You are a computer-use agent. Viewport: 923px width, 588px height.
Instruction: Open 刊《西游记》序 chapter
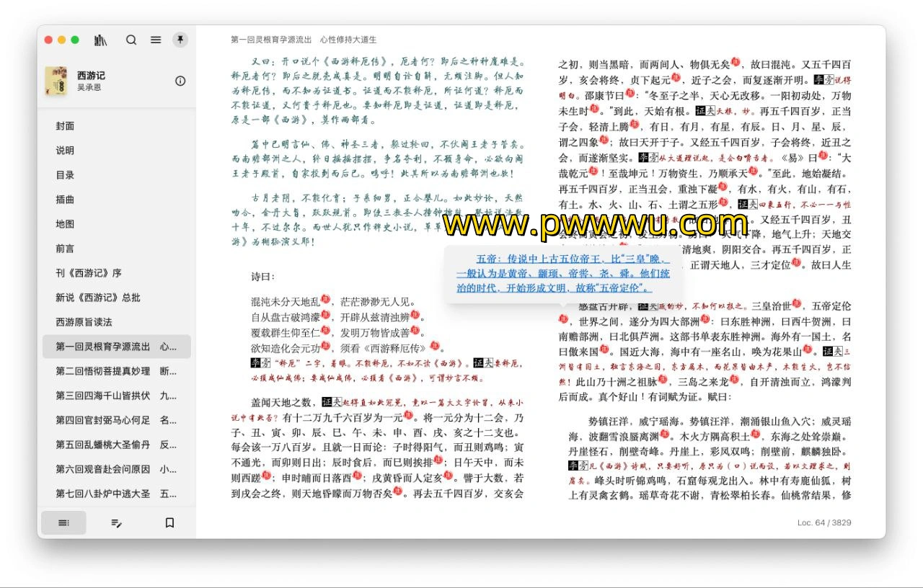point(117,273)
